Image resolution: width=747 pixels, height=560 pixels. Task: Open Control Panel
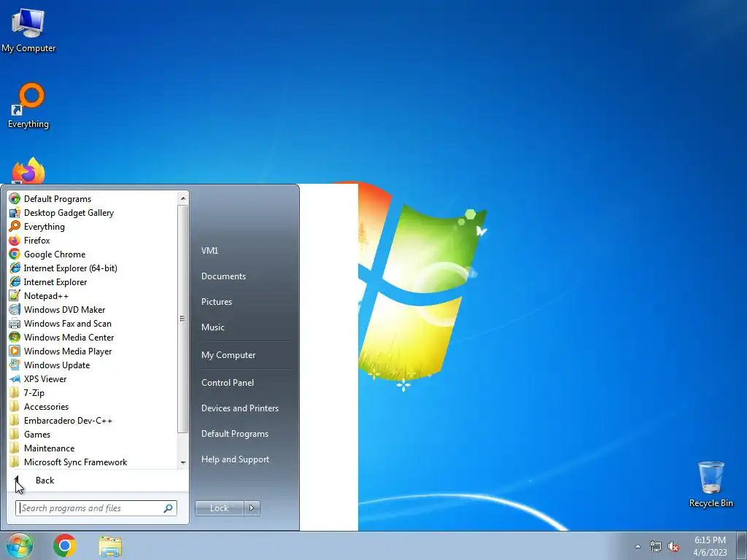[228, 382]
